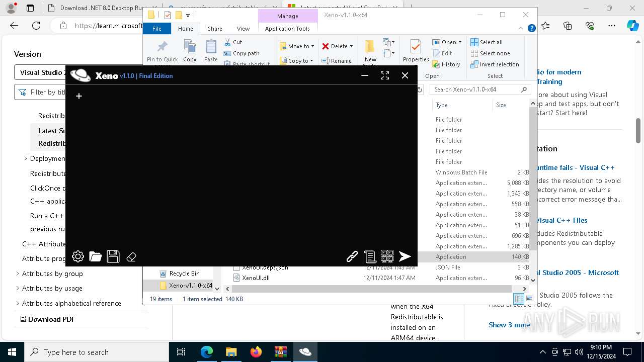Click the Edge browser back button

click(14, 26)
